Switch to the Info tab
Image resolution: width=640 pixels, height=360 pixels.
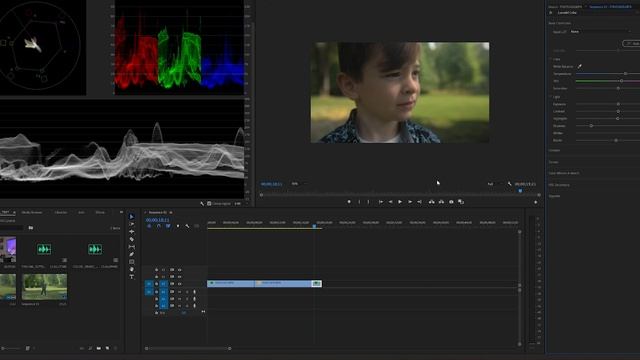coord(81,213)
